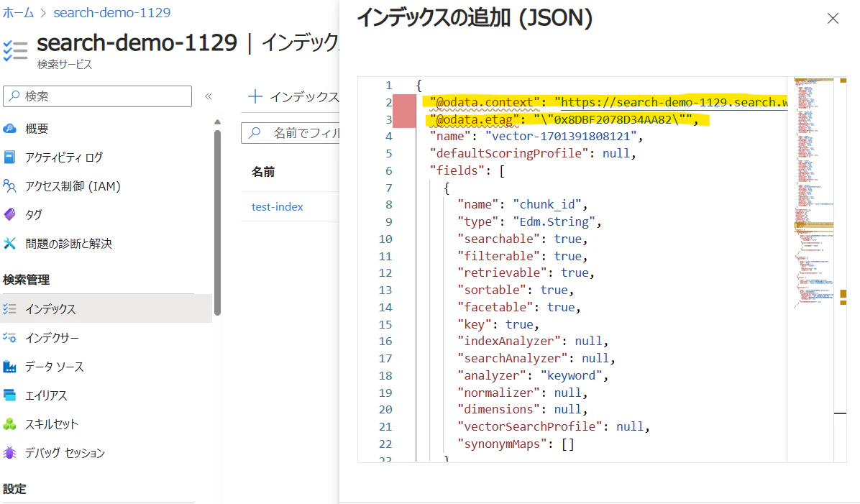
Task: Focus the 検索 sidebar search field
Action: tap(98, 96)
